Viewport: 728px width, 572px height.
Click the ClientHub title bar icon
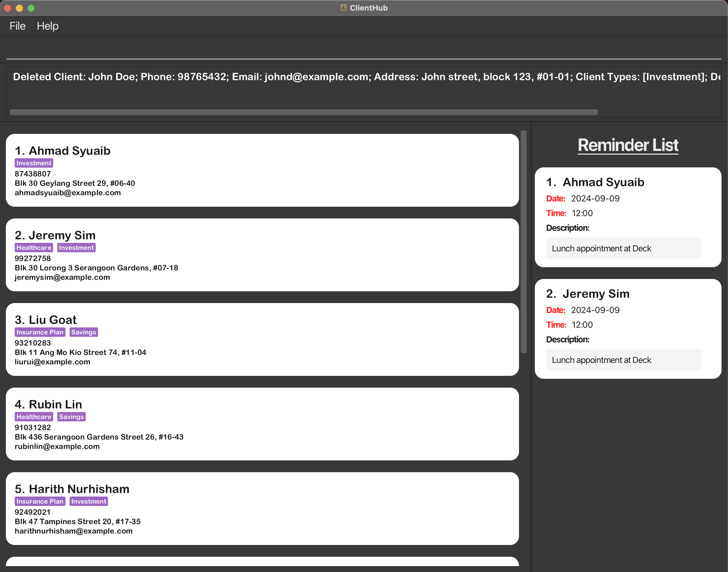[343, 8]
